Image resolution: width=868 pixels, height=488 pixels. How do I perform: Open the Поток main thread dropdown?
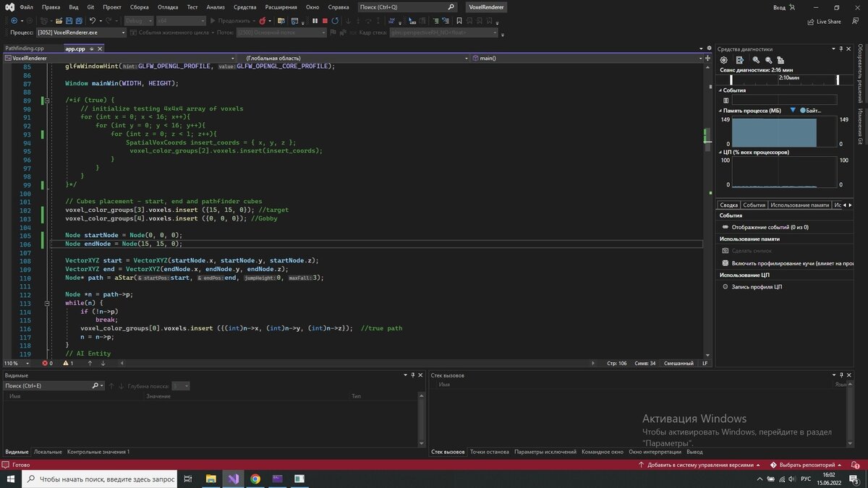281,33
